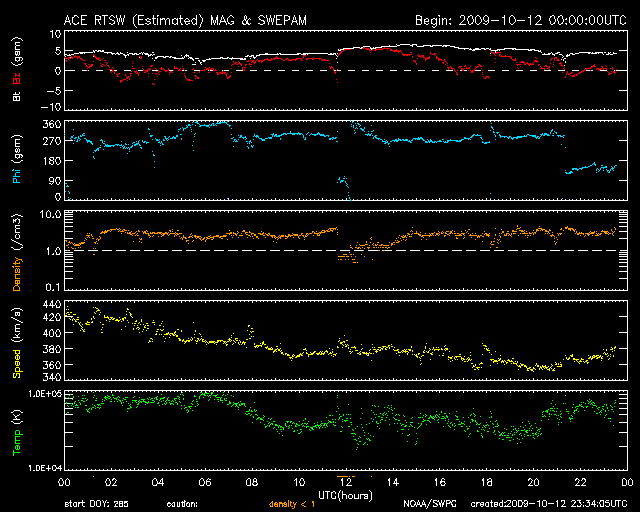
Task: Click the yellow 'Speed' axis label
Action: 17,364
